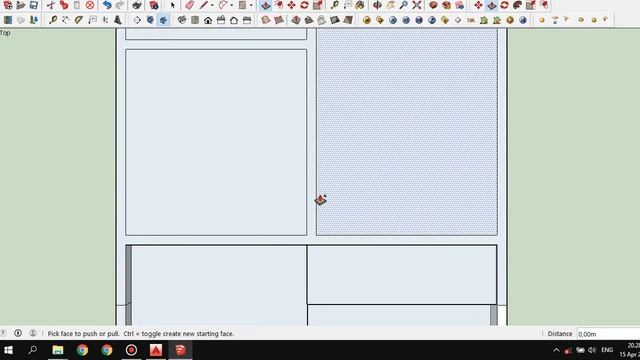640x360 pixels.
Task: Open the Rectangle tool dropdown arrow
Action: pyautogui.click(x=251, y=5)
